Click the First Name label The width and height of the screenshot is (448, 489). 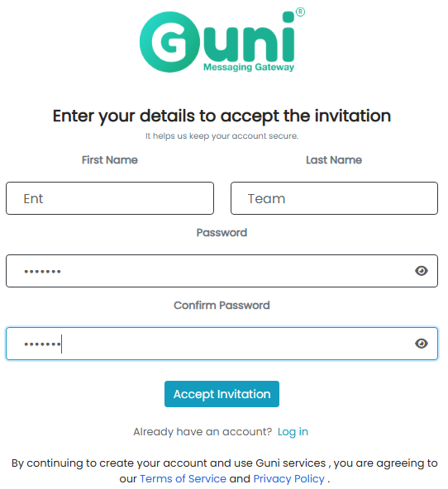point(109,160)
